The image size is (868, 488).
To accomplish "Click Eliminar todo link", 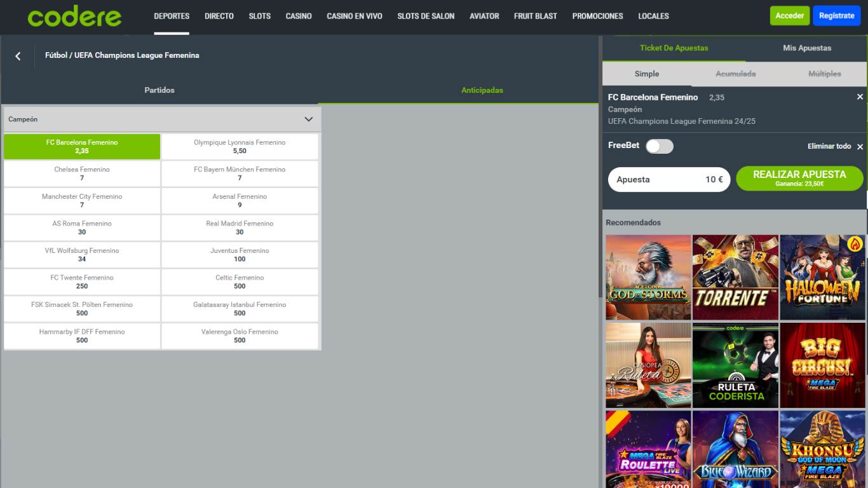I will point(829,146).
